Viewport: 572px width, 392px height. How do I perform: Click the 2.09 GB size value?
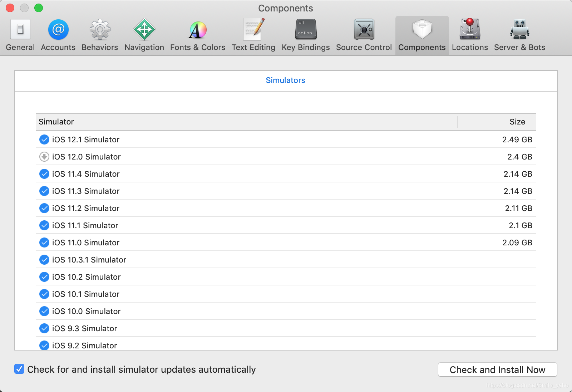click(517, 243)
